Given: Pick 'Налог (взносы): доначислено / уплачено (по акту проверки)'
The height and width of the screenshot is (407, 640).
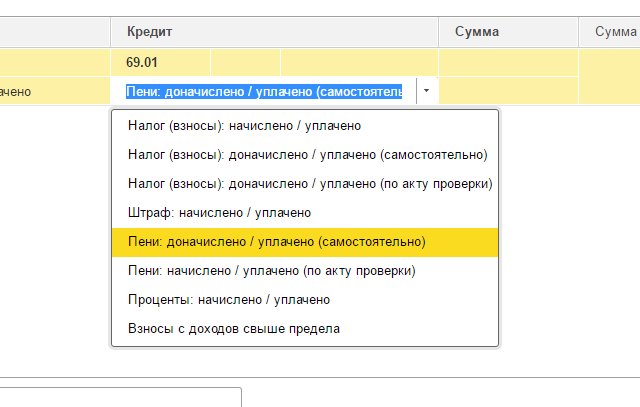Looking at the screenshot, I should point(310,184).
